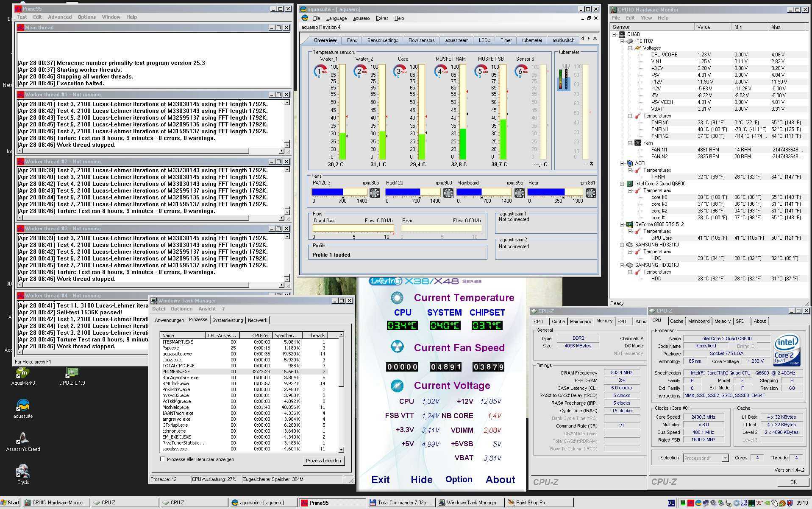Click Hide in the LanParty monitor

coord(421,480)
